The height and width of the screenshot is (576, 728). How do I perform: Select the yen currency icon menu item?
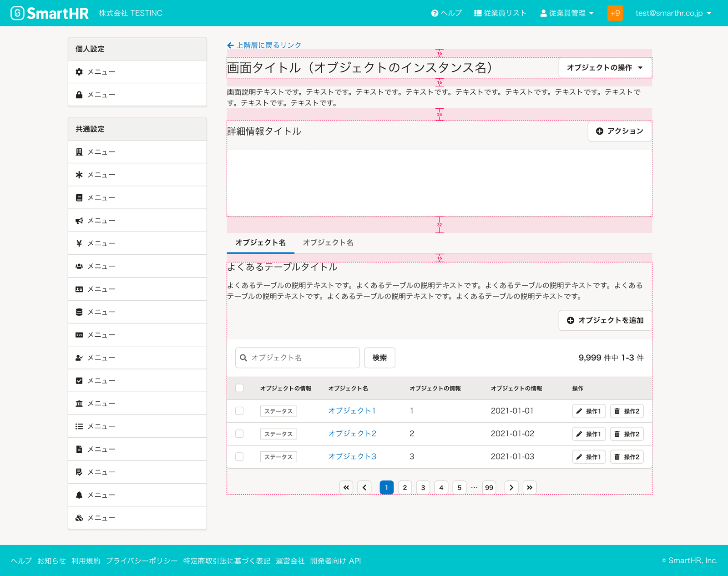(x=79, y=243)
